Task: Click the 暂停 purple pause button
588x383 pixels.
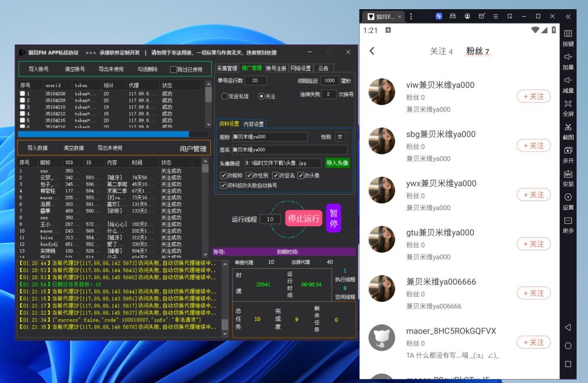Action: (334, 218)
